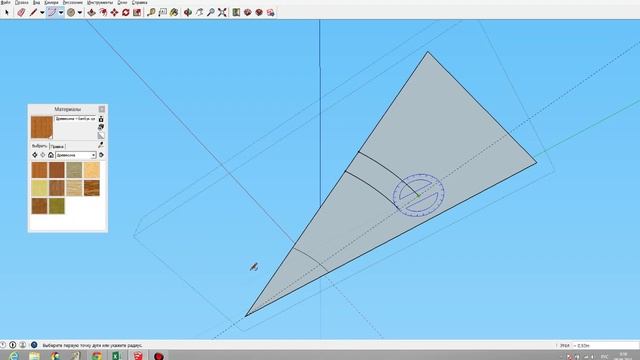Open Chrome from the taskbar
The height and width of the screenshot is (360, 640).
point(96,356)
